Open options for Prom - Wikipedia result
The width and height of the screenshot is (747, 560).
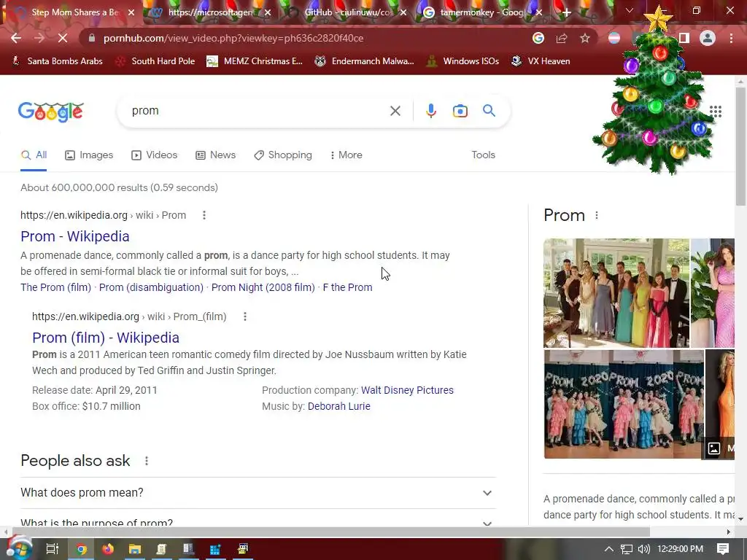pyautogui.click(x=204, y=215)
